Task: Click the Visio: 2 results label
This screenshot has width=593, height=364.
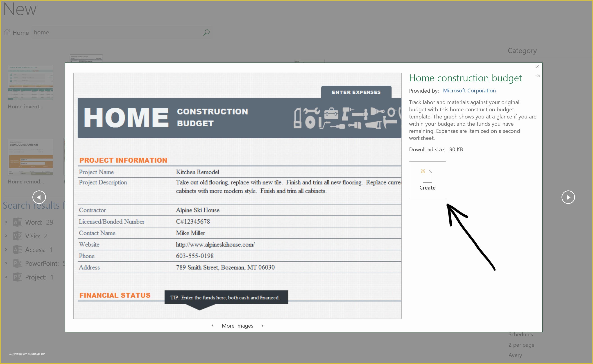Action: pyautogui.click(x=36, y=236)
